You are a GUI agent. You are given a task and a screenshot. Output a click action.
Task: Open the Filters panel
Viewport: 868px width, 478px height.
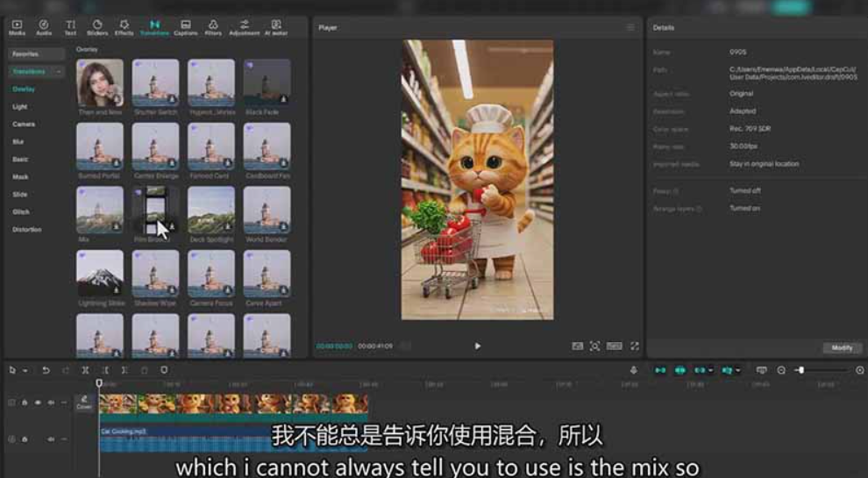tap(213, 27)
